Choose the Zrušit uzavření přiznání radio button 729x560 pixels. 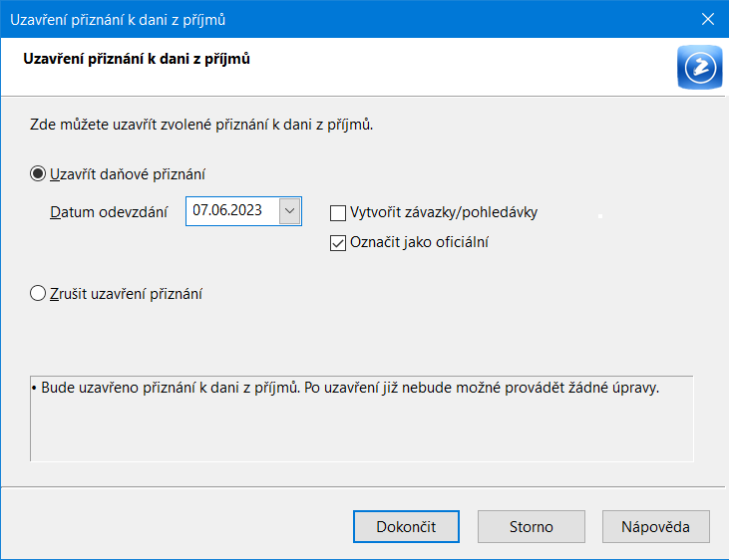tap(38, 293)
